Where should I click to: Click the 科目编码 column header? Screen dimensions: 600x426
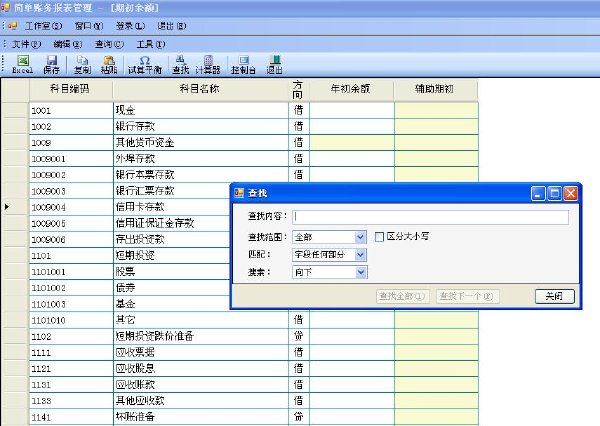[70, 89]
